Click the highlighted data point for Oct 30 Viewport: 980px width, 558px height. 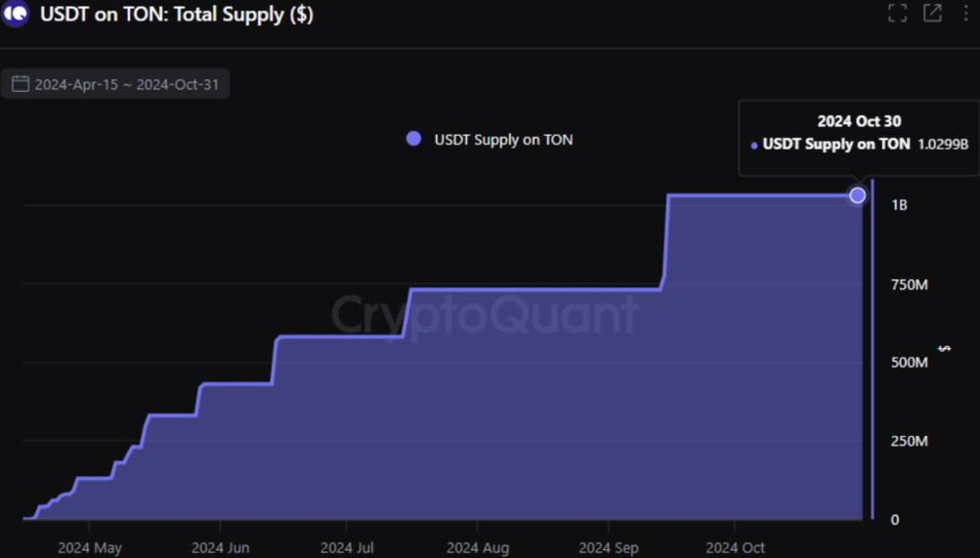[858, 195]
